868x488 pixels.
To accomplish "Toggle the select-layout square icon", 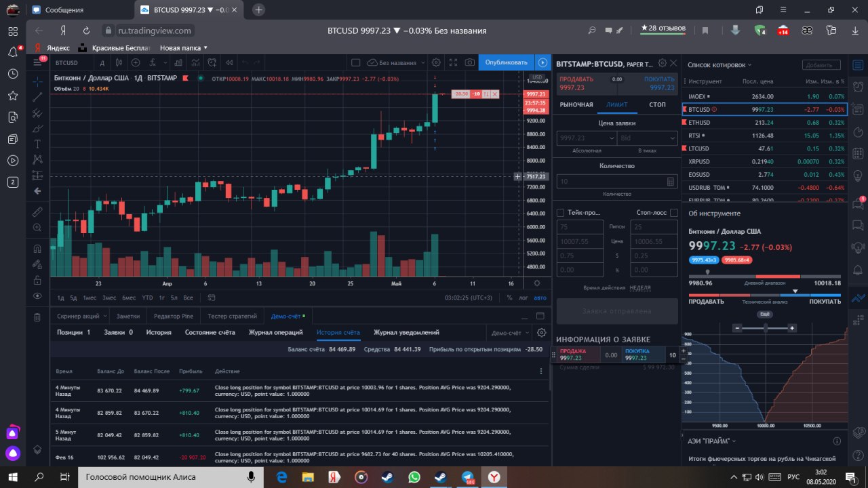I will (356, 62).
